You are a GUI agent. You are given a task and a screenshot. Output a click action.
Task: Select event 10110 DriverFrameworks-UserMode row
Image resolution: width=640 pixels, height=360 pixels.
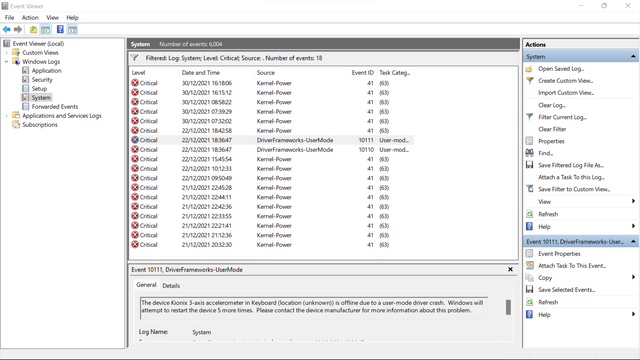271,149
